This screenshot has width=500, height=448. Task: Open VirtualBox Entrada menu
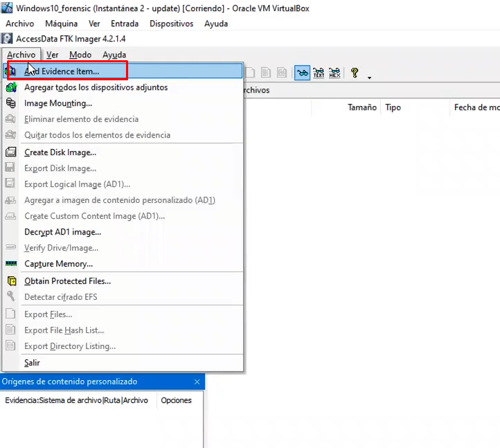125,24
